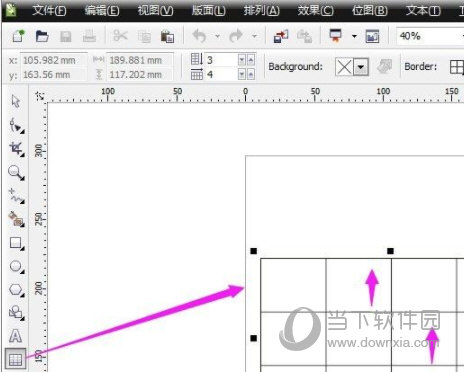
Task: Click the Redo arrow icon
Action: (x=236, y=36)
